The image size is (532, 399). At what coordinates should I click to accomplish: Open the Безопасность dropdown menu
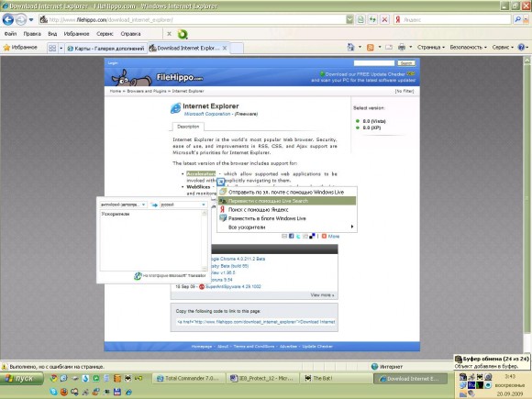[x=468, y=47]
